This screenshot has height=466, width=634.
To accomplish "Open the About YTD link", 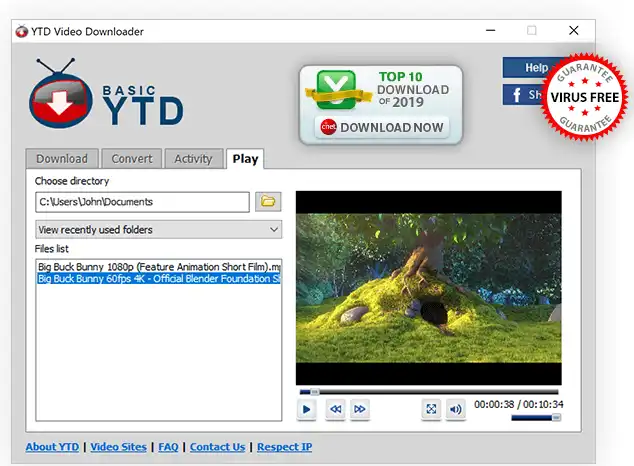I will click(52, 447).
